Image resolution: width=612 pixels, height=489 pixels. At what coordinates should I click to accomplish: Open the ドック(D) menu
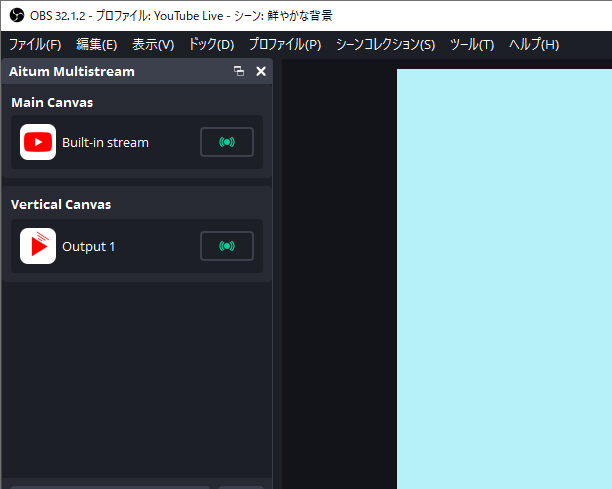pos(211,44)
